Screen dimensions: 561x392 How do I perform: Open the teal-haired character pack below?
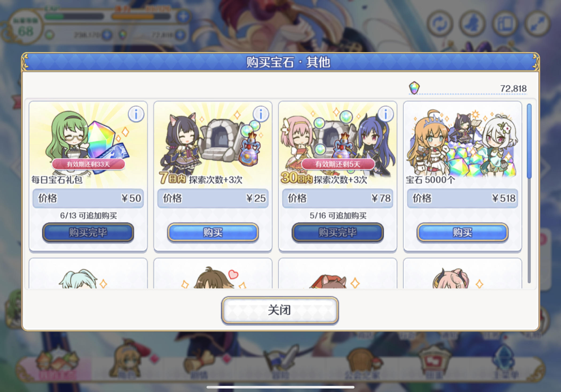pos(88,274)
